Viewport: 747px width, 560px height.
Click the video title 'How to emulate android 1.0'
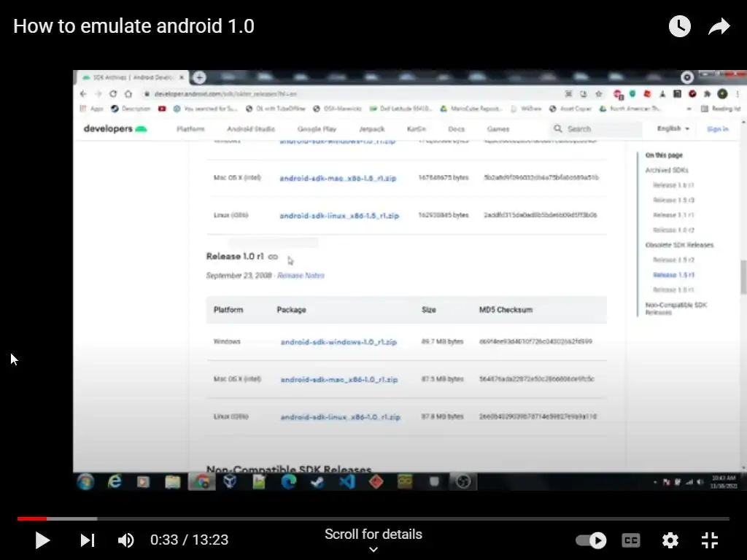point(134,26)
